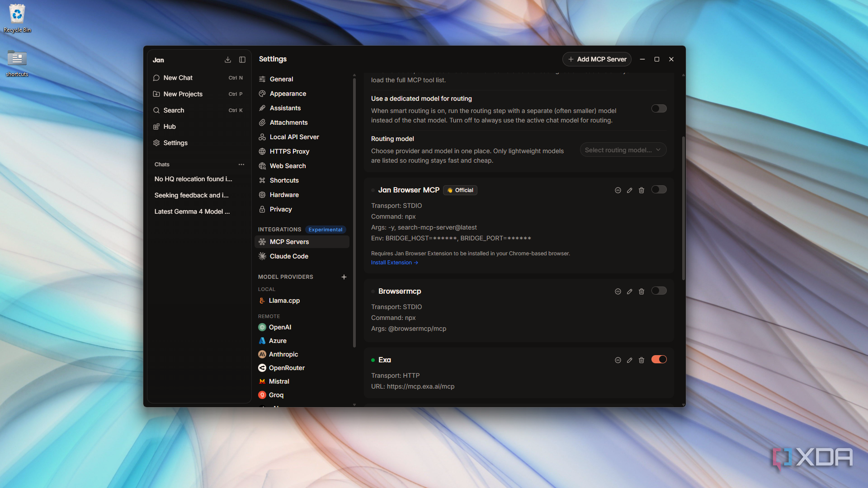Screen dimensions: 868x488
Task: Click the Hub sidebar icon entry
Action: (x=199, y=127)
